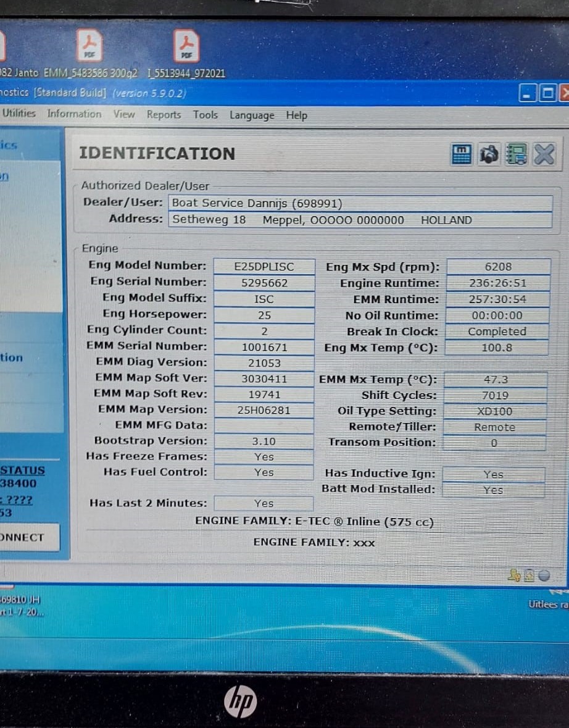
Task: Click the IDENTIFICATION panel heading
Action: 157,153
